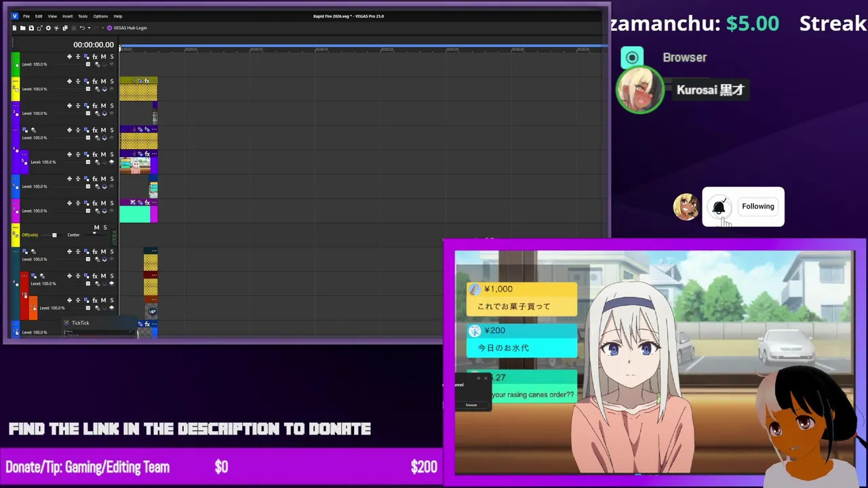Click the audio track volume slider handle

[x=54, y=235]
